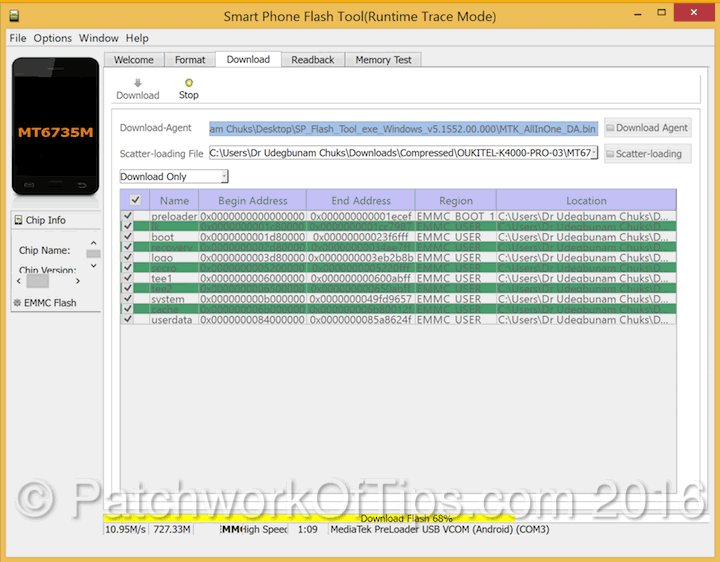The width and height of the screenshot is (720, 562).
Task: Switch to the Welcome tab
Action: 134,60
